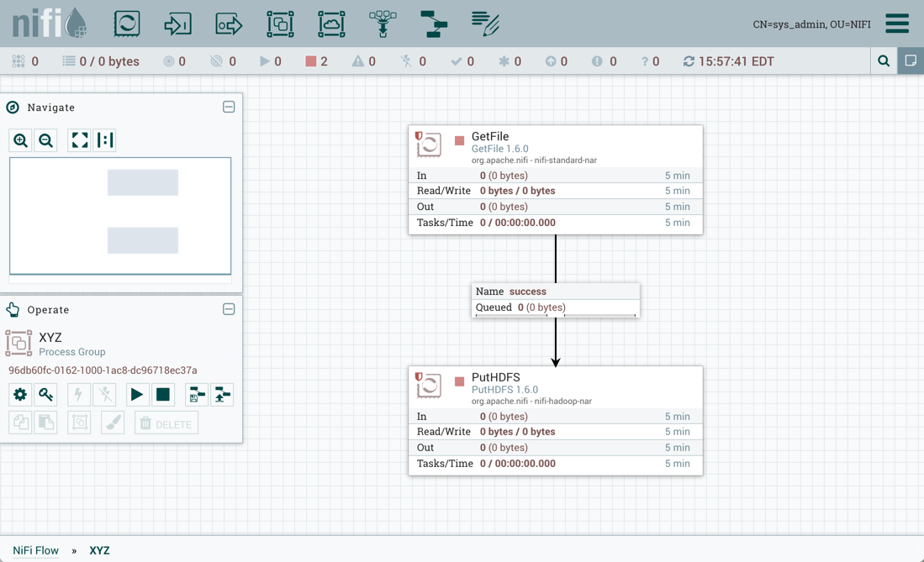Viewport: 924px width, 562px height.
Task: Open the global hamburger menu
Action: (x=896, y=24)
